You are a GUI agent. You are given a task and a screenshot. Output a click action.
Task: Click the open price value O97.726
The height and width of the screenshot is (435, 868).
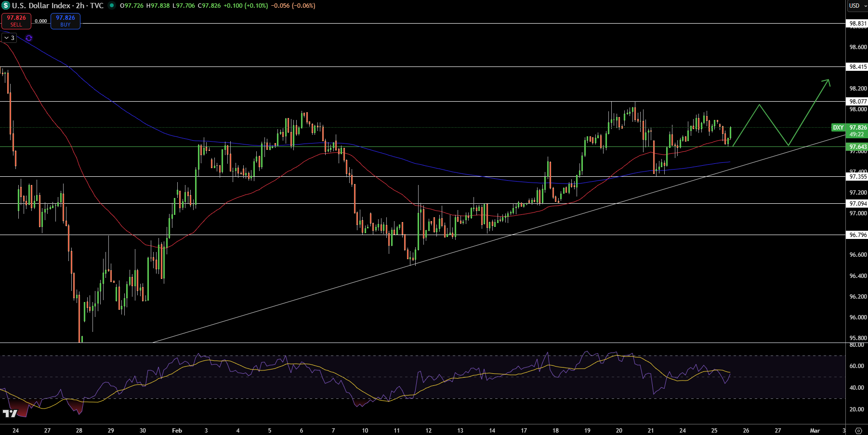pyautogui.click(x=132, y=6)
